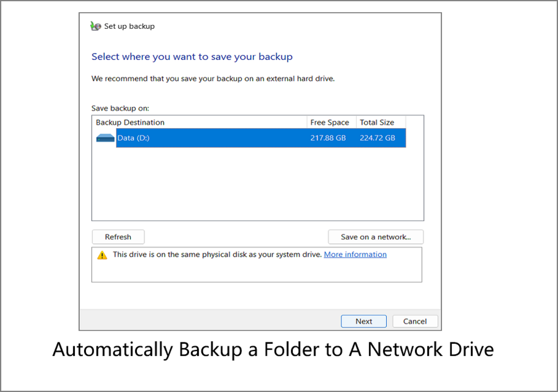Click the Automatically Backup a Folder caption

273,349
